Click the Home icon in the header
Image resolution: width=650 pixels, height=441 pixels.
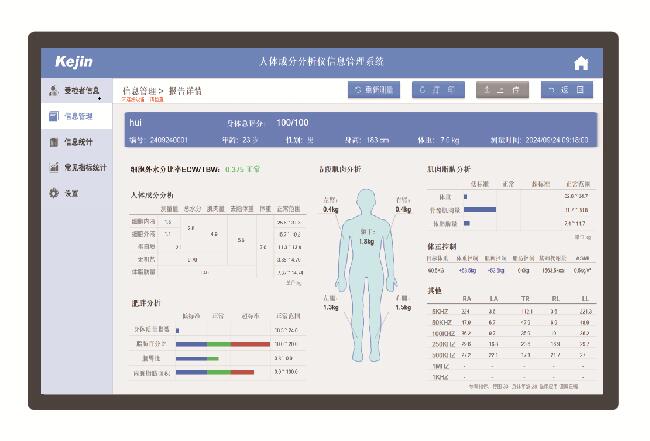pyautogui.click(x=581, y=63)
